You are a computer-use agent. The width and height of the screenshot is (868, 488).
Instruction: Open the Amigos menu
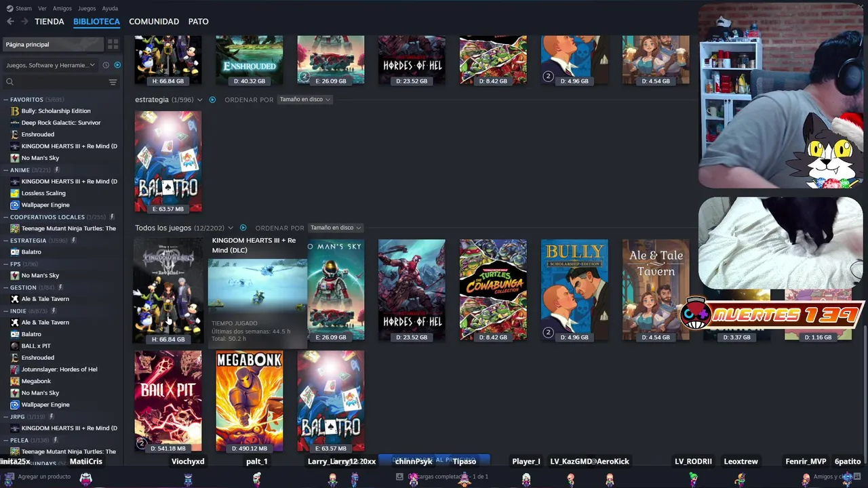coord(62,8)
